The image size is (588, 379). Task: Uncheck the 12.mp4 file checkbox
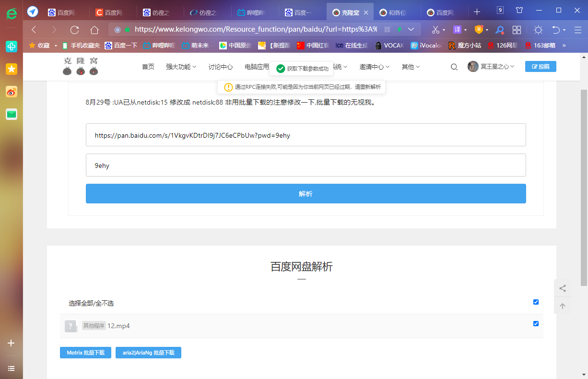tap(536, 323)
